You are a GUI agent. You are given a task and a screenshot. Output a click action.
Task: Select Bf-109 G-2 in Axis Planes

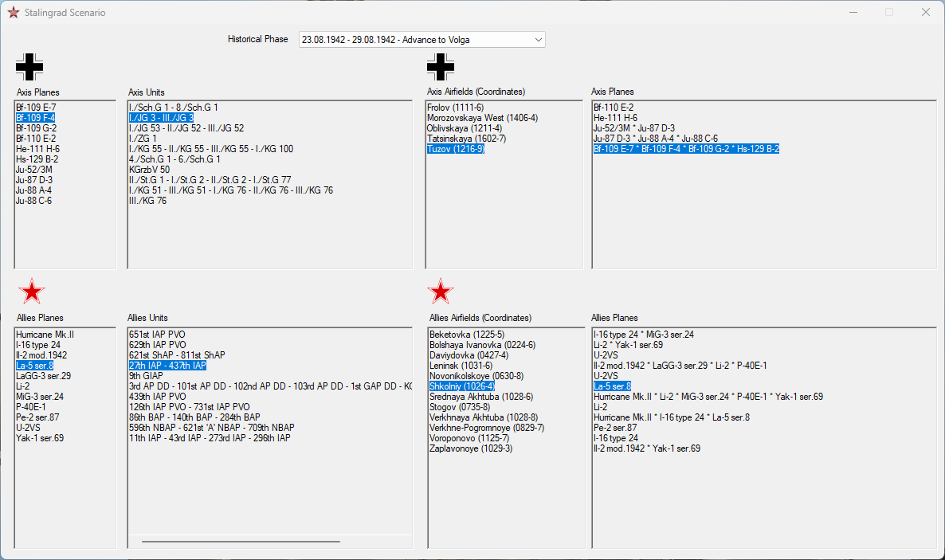tap(36, 127)
